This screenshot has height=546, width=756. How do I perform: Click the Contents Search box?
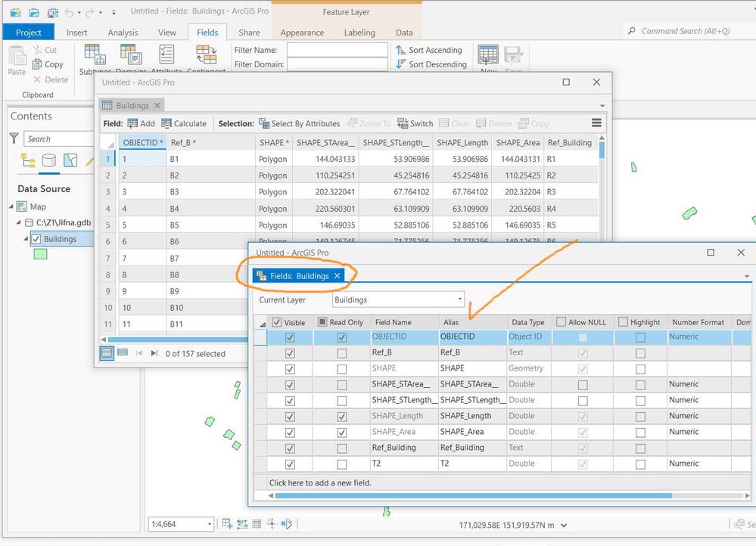(59, 139)
